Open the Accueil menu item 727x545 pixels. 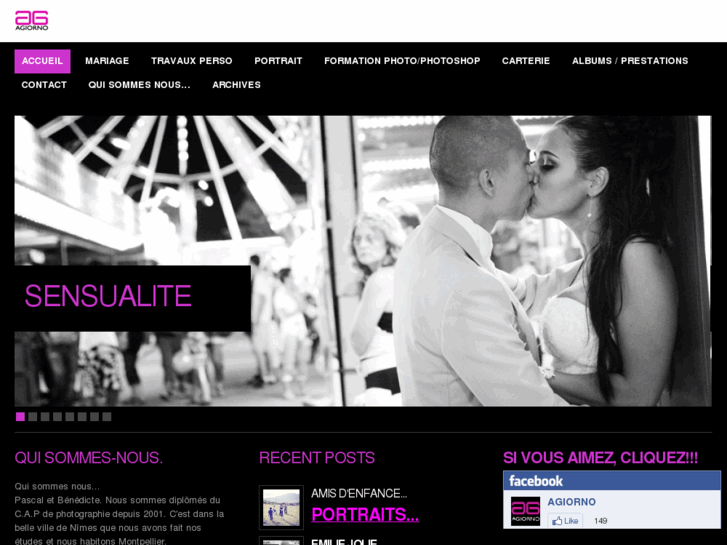point(42,61)
